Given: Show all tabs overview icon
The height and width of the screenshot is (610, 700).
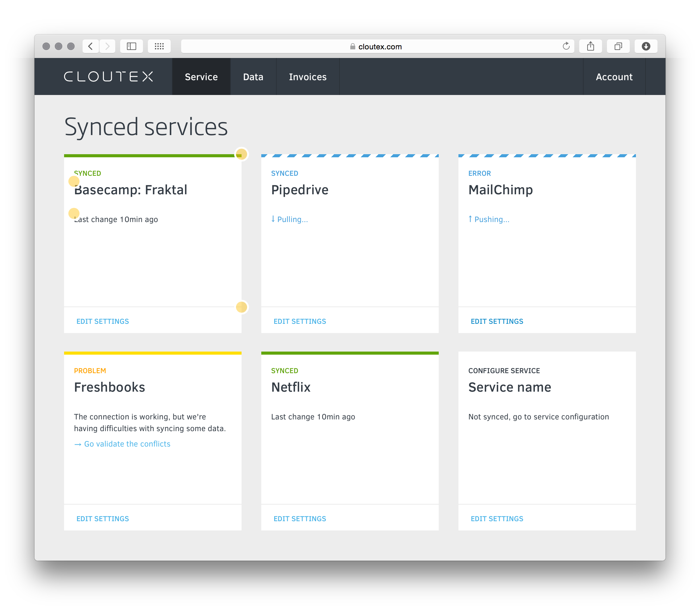Looking at the screenshot, I should 618,46.
